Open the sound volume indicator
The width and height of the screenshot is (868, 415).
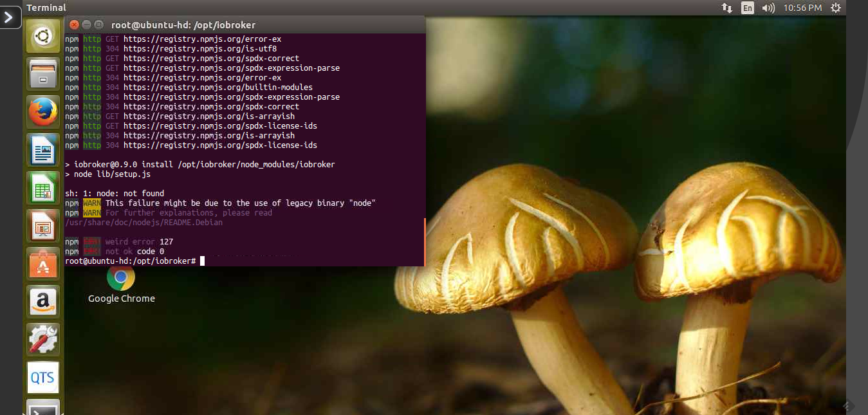(x=768, y=8)
